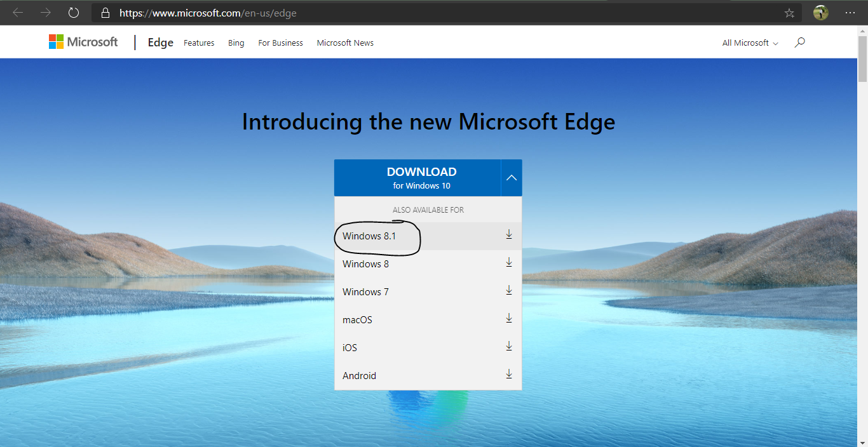Add page to favorites with star icon
Viewport: 868px width, 447px height.
coord(789,13)
